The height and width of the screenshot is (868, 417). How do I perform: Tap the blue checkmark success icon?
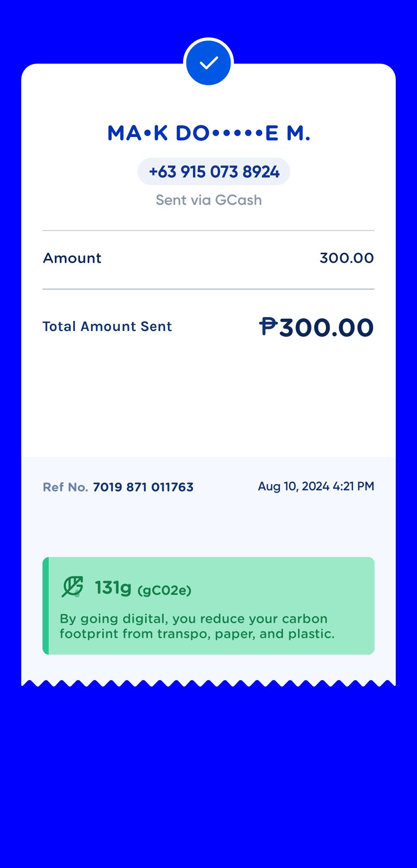click(x=208, y=63)
